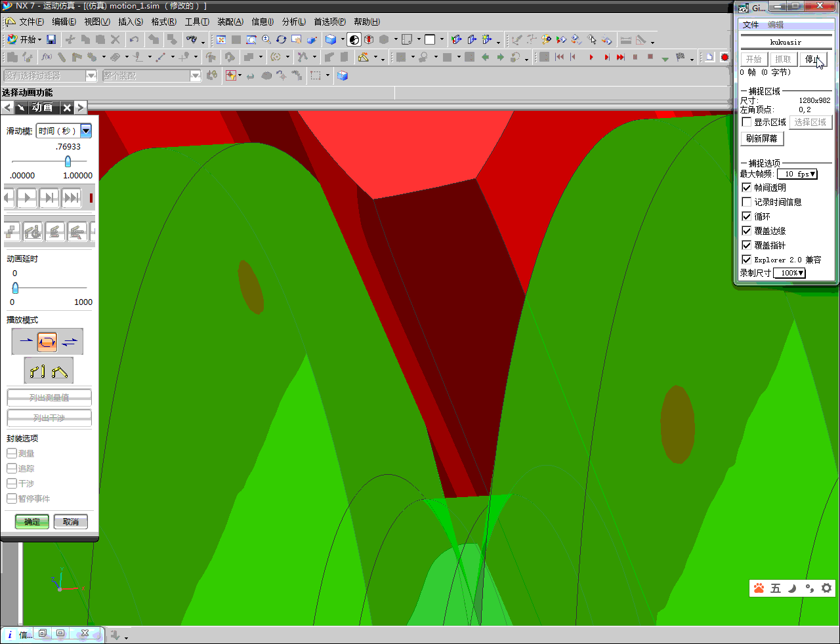Open the 插入(S) menu
The width and height of the screenshot is (840, 644).
pos(131,22)
